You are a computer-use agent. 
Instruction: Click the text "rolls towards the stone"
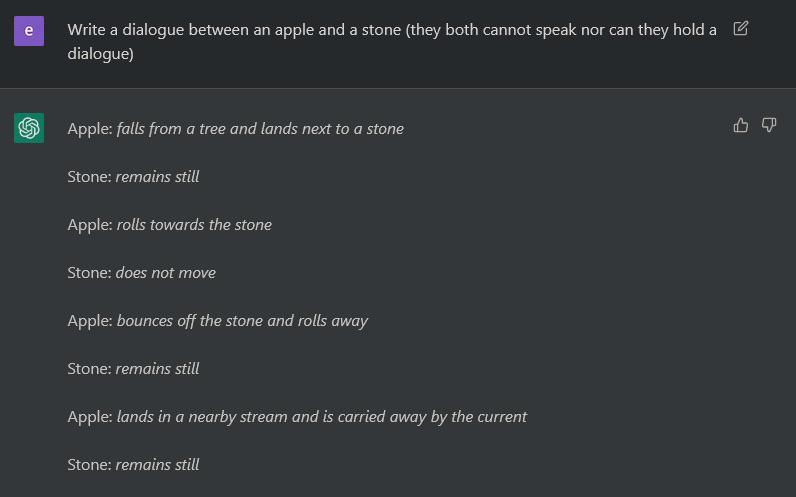pos(194,225)
